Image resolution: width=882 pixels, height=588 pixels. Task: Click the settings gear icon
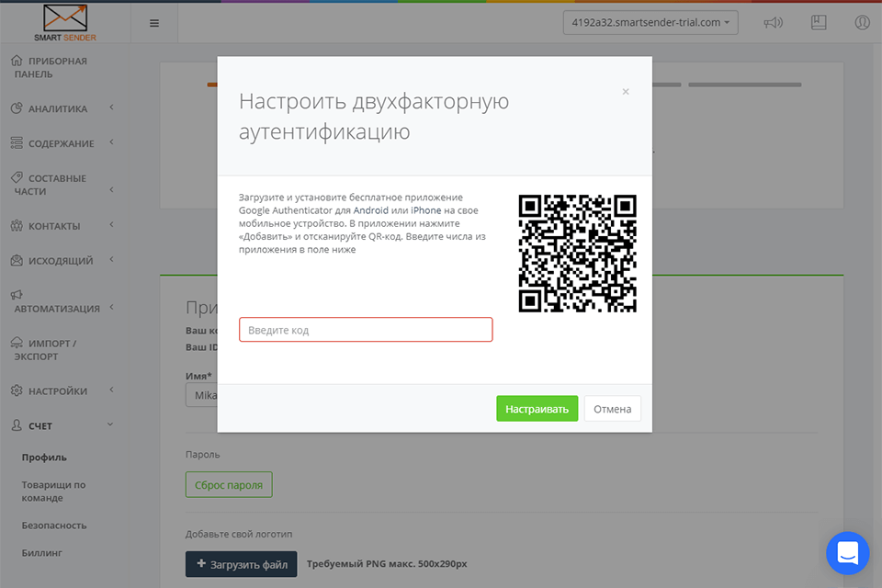[17, 390]
